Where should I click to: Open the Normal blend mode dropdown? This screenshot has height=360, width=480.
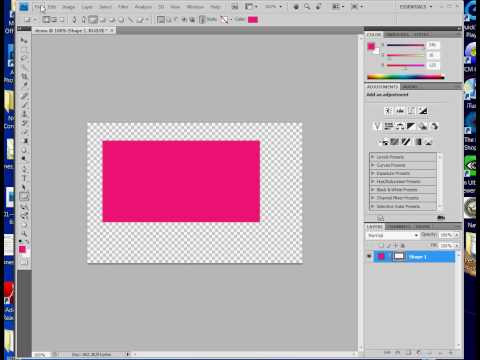pos(392,235)
